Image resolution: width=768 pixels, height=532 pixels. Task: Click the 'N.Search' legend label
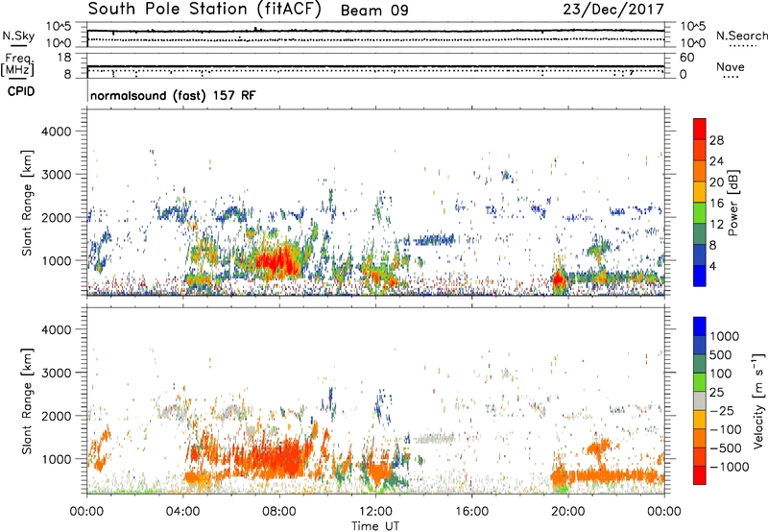click(x=741, y=36)
